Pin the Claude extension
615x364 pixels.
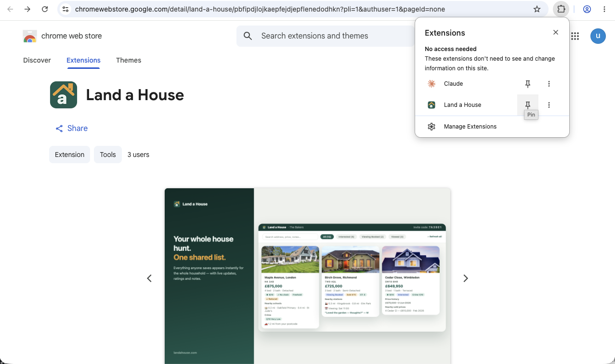pyautogui.click(x=528, y=84)
